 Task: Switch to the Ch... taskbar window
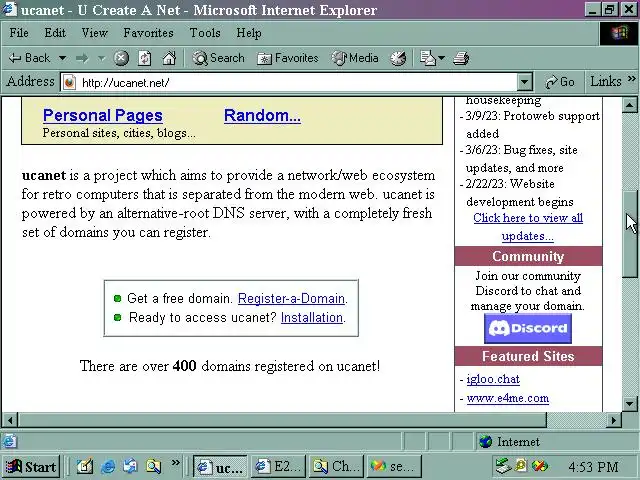pos(336,467)
